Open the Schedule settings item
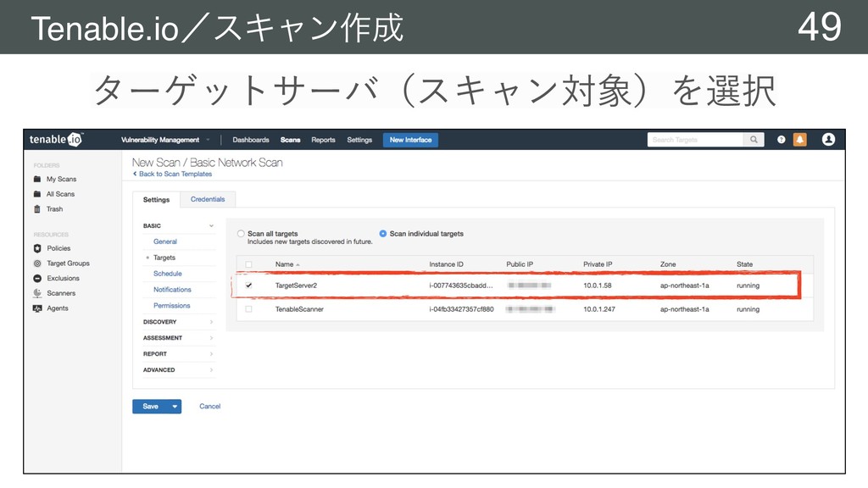 (x=168, y=274)
